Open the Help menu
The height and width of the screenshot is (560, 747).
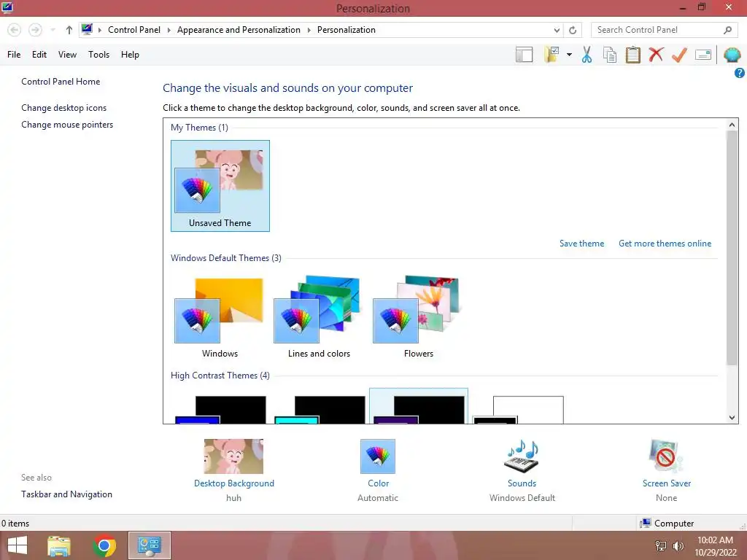130,55
